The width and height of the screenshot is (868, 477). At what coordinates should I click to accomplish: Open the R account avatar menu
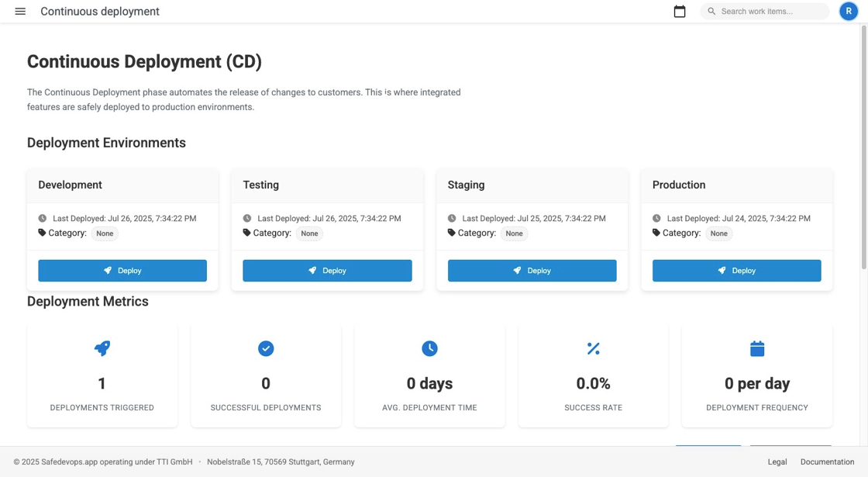point(848,11)
